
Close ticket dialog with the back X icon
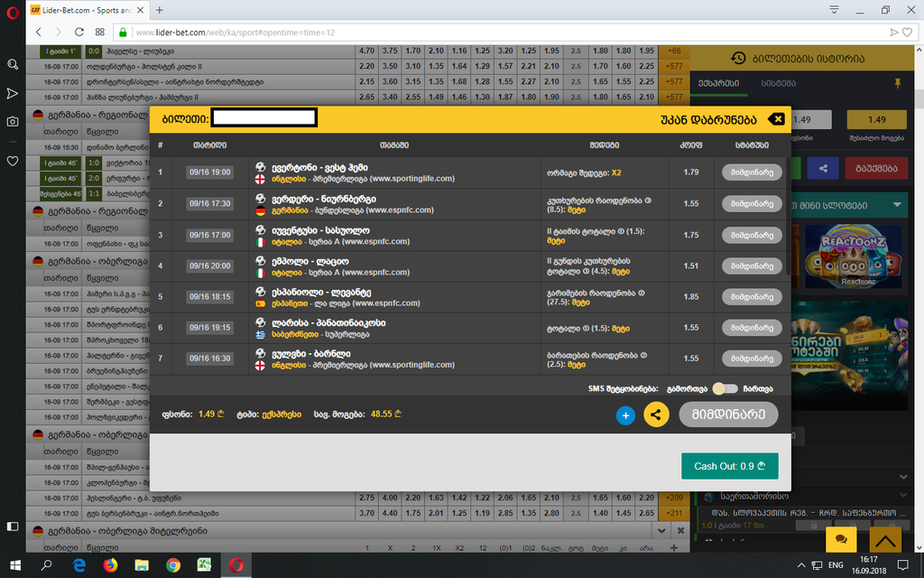tap(777, 119)
